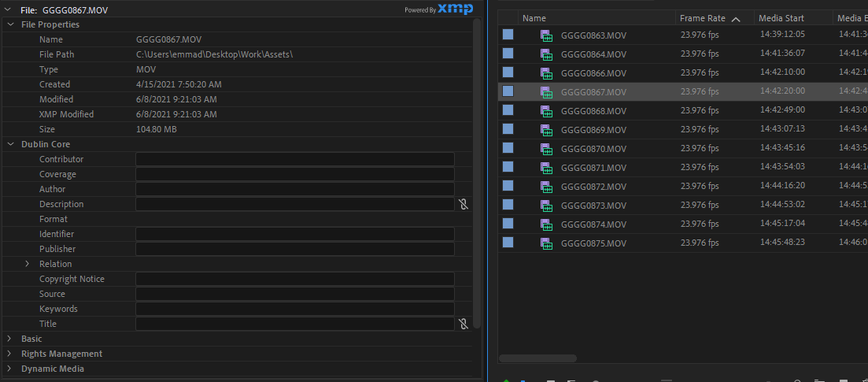Select the file name GGGG0872.MOV
The width and height of the screenshot is (868, 382).
tap(593, 187)
